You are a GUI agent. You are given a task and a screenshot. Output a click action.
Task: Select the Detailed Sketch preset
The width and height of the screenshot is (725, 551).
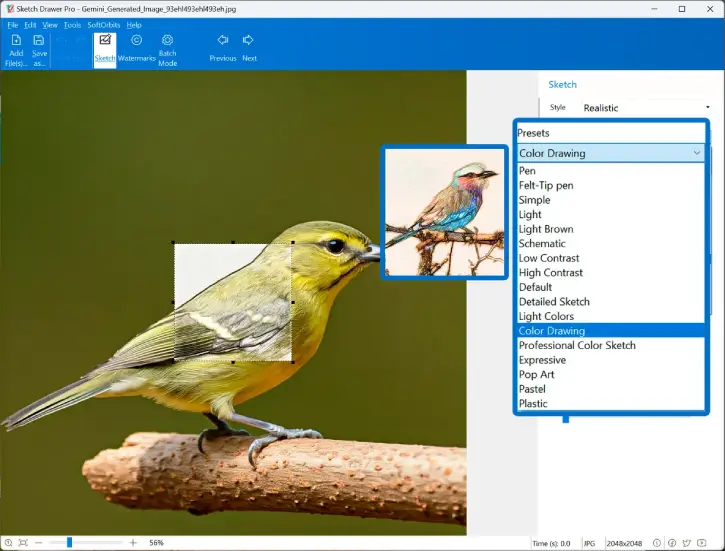click(x=553, y=302)
